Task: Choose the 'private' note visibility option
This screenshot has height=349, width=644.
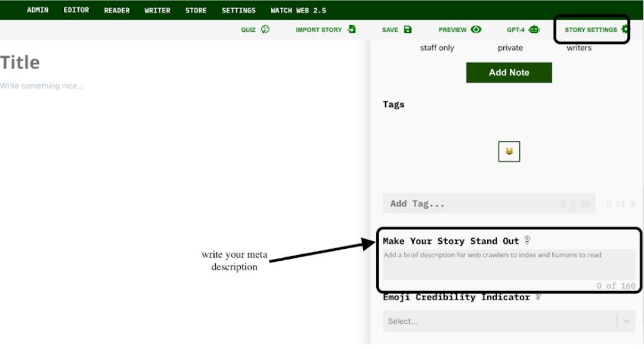Action: [510, 48]
